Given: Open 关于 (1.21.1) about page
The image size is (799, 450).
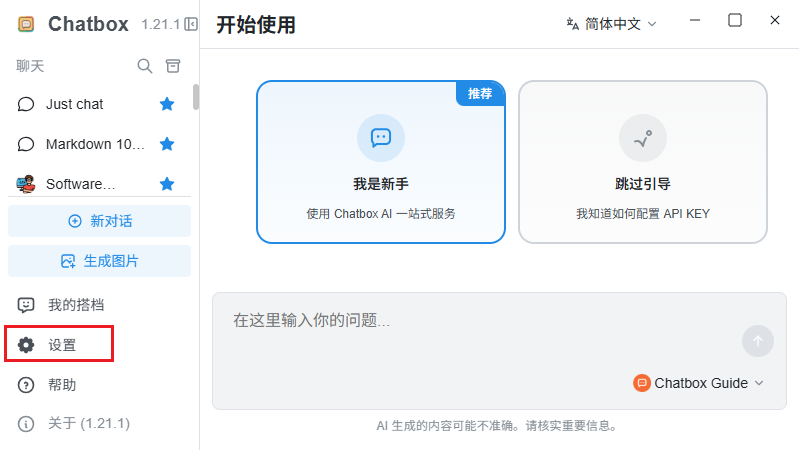Looking at the screenshot, I should tap(99, 423).
